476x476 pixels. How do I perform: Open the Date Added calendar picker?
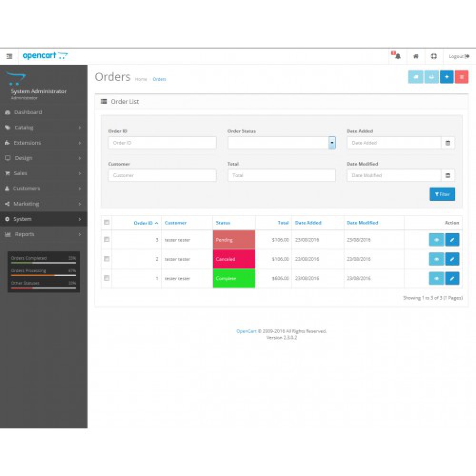[x=447, y=142]
